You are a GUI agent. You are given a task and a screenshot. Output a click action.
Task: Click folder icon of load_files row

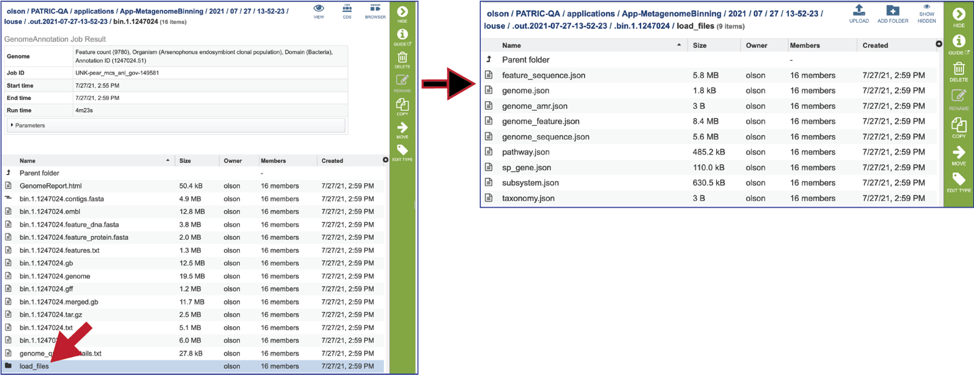[8, 366]
